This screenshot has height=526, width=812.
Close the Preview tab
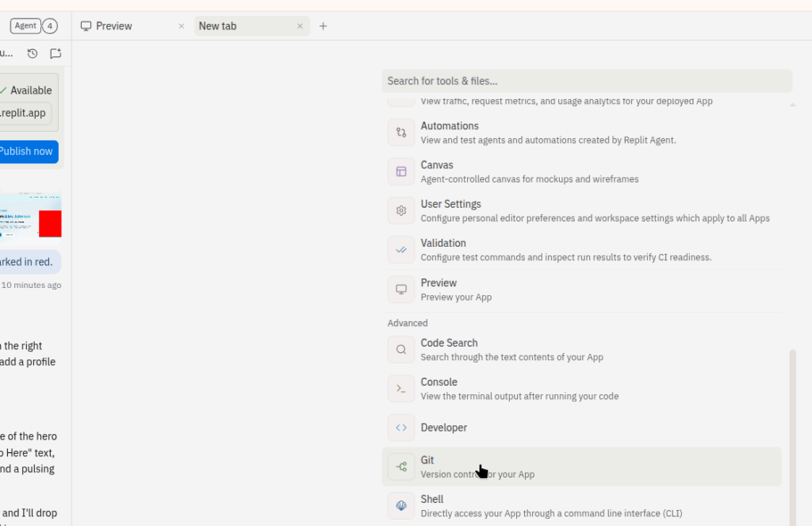click(x=182, y=26)
